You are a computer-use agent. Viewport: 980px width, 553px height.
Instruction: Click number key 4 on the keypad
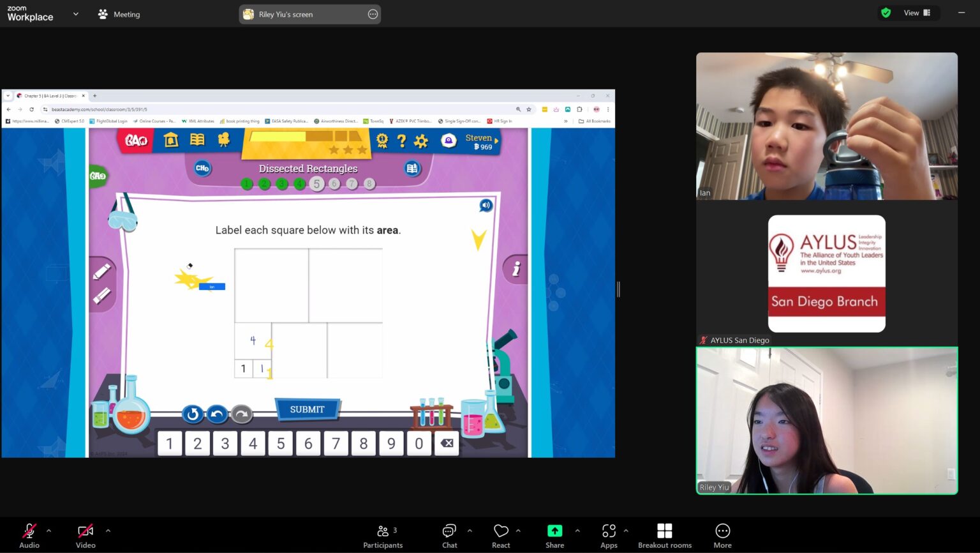(253, 443)
